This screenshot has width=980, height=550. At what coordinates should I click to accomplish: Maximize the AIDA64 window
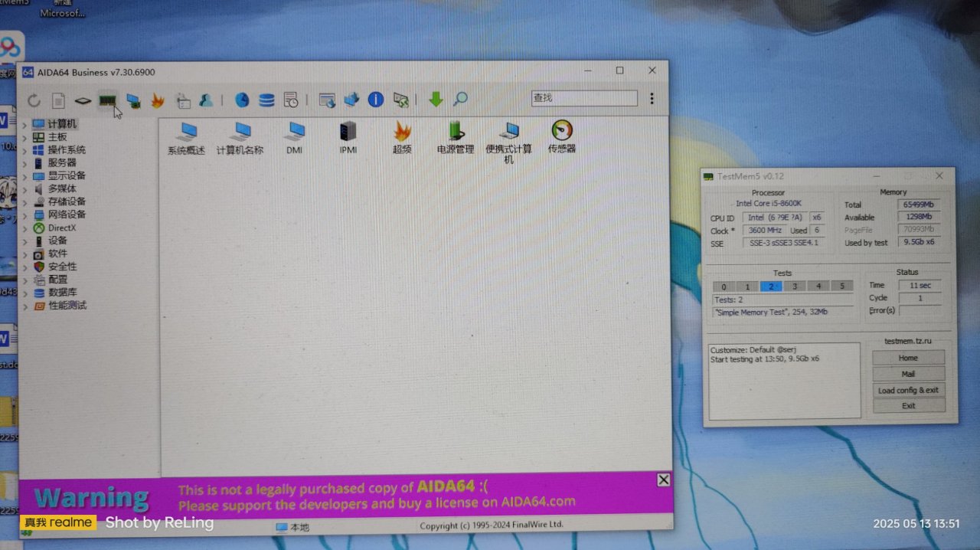[619, 70]
